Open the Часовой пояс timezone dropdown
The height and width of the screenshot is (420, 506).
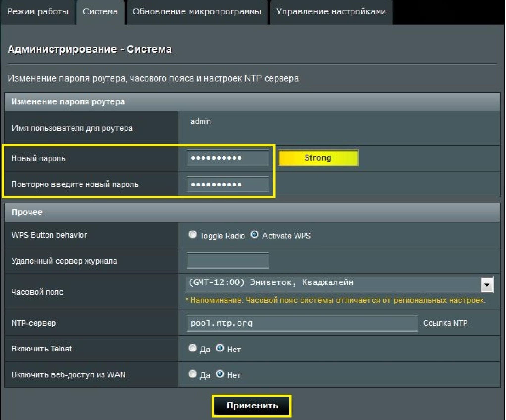[x=339, y=284]
